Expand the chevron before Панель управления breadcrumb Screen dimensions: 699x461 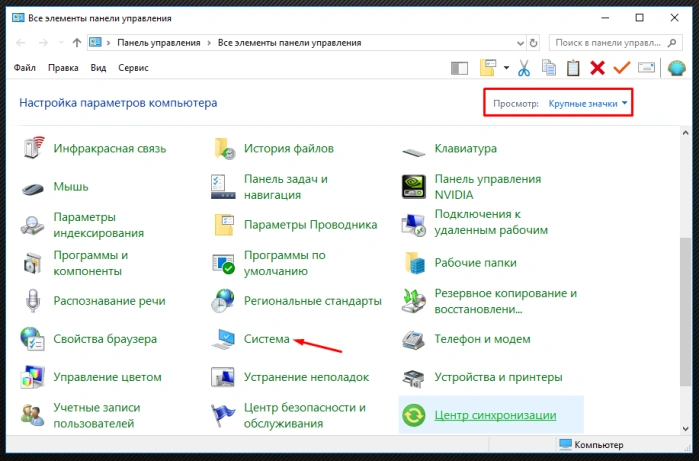[108, 43]
